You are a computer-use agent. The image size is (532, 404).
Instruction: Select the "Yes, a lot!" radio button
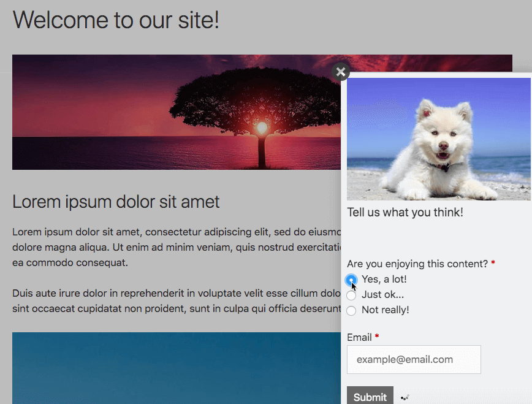pyautogui.click(x=351, y=280)
